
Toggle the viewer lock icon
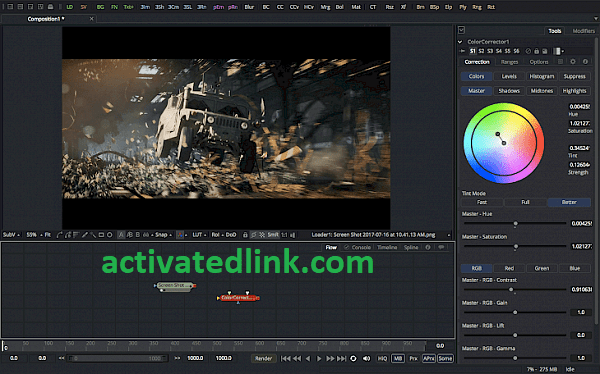(245, 235)
